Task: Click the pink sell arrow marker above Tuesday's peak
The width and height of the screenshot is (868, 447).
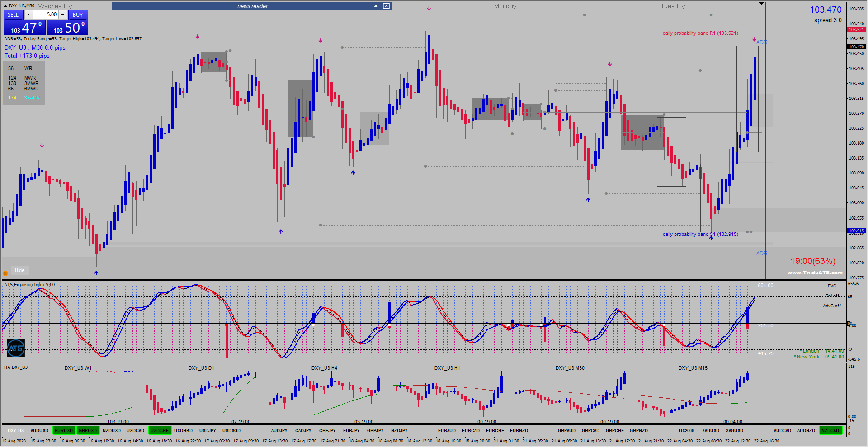Action: pos(754,40)
